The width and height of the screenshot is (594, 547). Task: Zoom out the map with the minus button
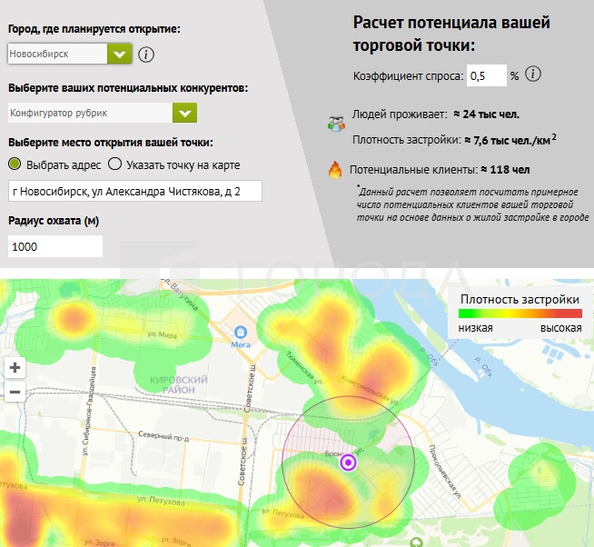tap(15, 392)
